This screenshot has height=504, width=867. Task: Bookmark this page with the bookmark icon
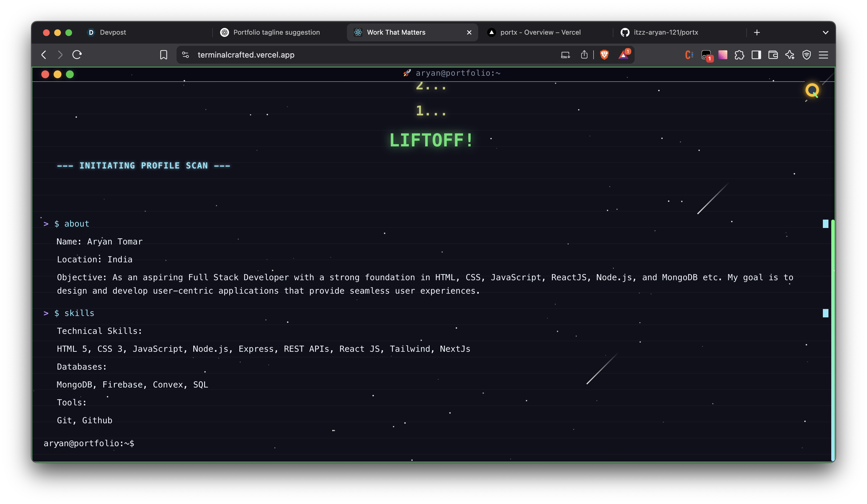[x=163, y=55]
